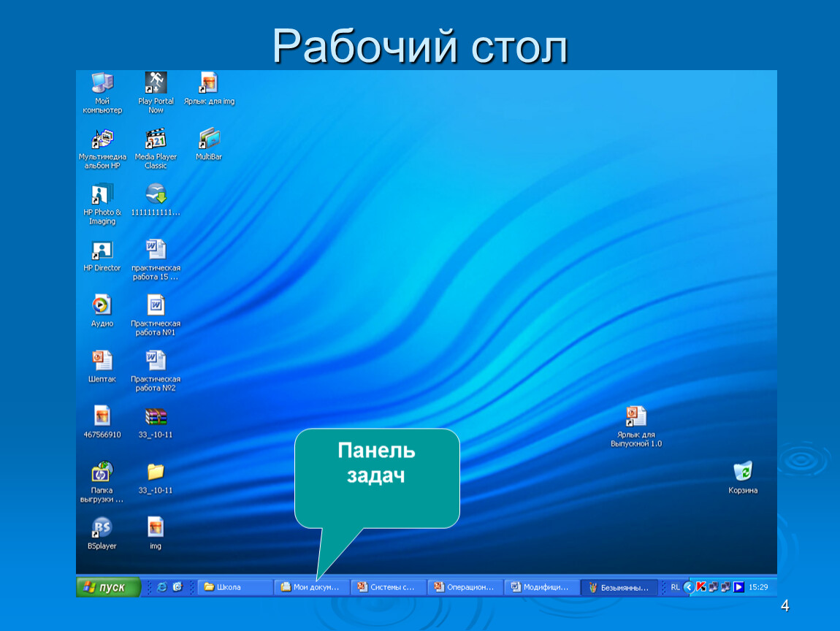Open the Мой компьютер desktop icon
Viewport: 840px width, 631px height.
(102, 83)
